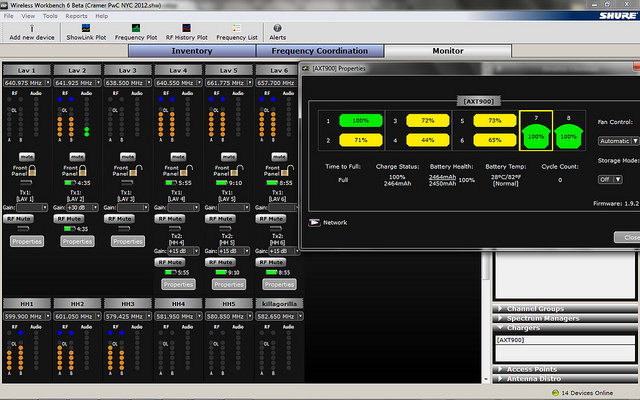Open the Frequency List tool
The height and width of the screenshot is (400, 640).
[x=237, y=28]
